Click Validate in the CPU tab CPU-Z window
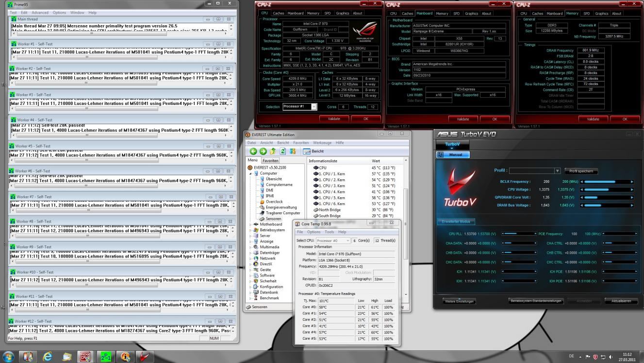644x363 pixels. pyautogui.click(x=333, y=119)
